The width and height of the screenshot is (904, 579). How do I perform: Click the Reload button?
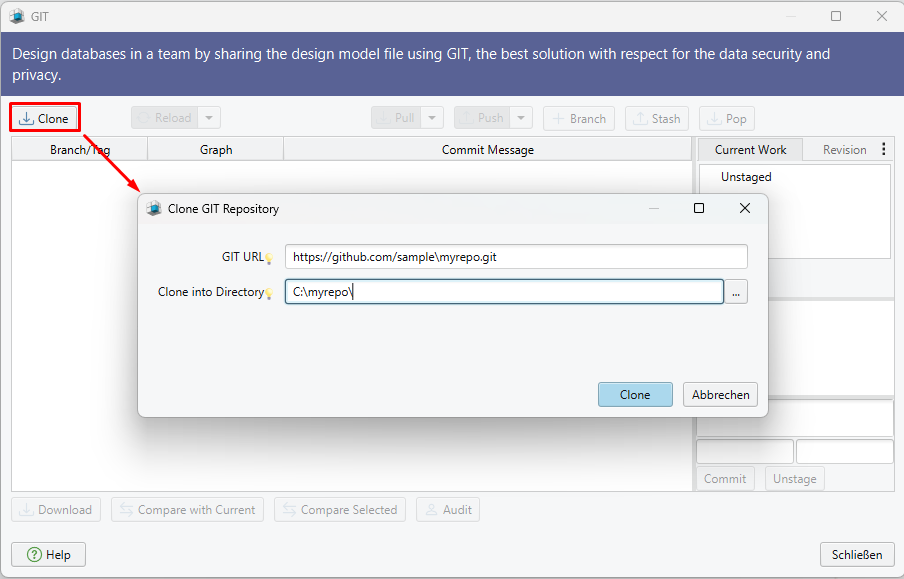(x=164, y=118)
